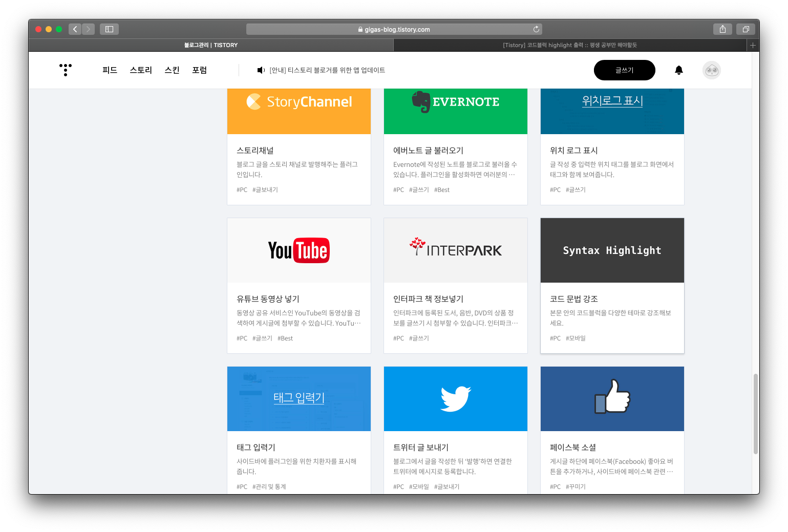
Task: Click the Facebook thumbs-up banner
Action: tap(612, 399)
